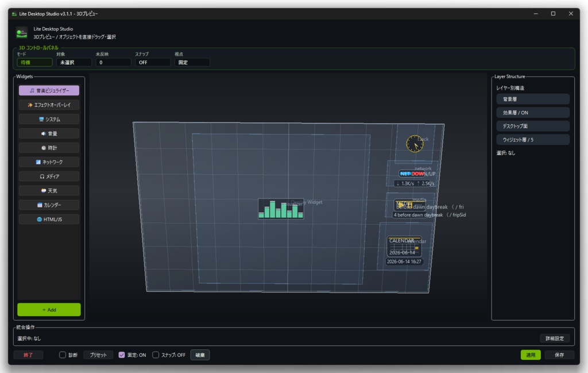Screen dimensions: 588x373
Task: Click the '↓ 1.3K/s ↑ 2.5K/s' network speed label
Action: (x=416, y=183)
